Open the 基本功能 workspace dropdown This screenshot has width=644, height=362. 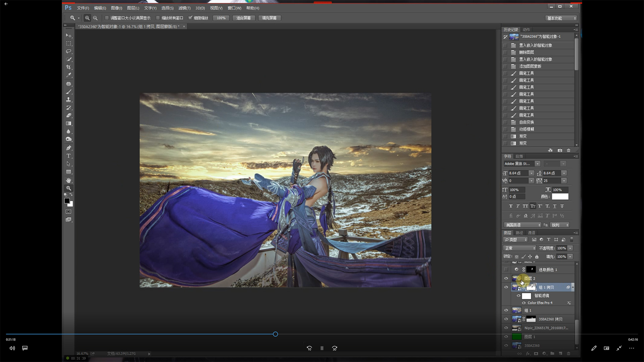coord(561,18)
